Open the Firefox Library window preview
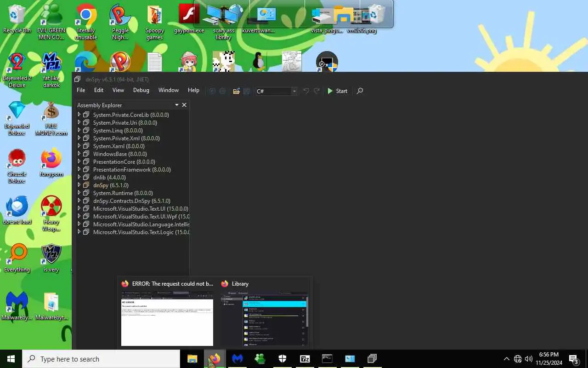This screenshot has height=368, width=588. click(264, 318)
